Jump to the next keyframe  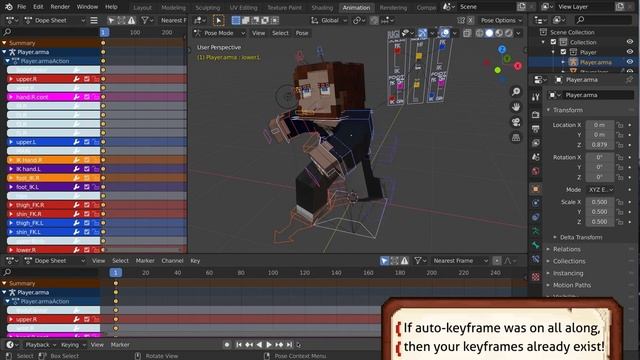279,345
